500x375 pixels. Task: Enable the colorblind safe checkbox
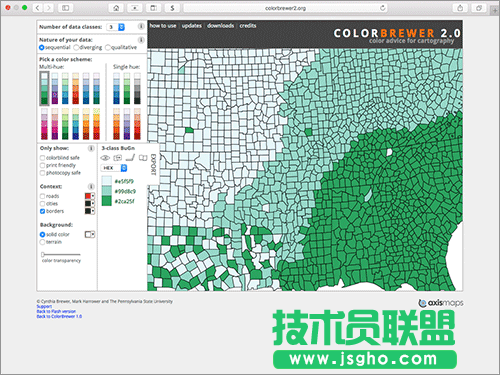click(42, 158)
